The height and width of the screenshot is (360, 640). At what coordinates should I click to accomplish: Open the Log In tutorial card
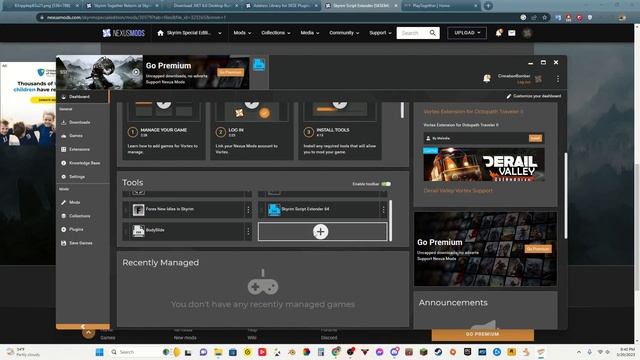[x=252, y=131]
